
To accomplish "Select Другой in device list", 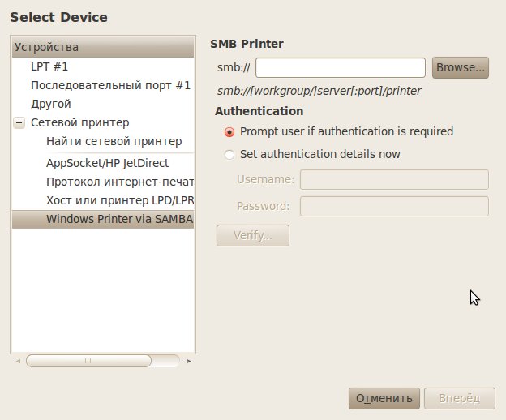I will pos(51,104).
